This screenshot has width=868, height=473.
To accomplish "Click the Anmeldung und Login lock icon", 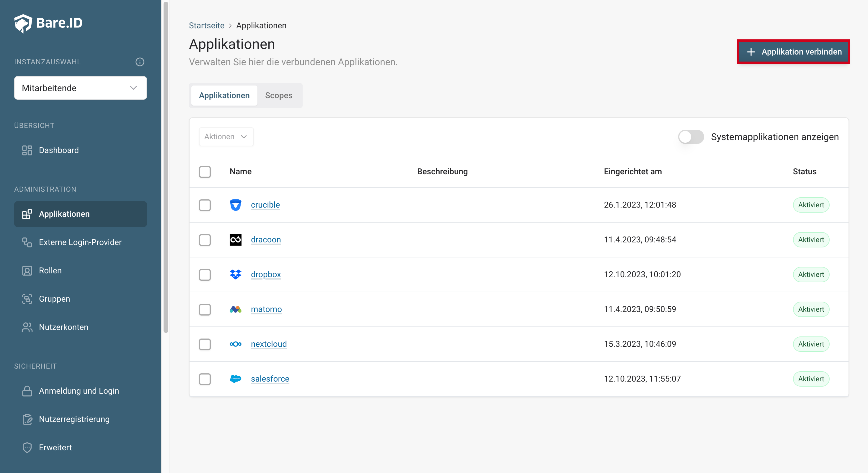I will click(x=27, y=391).
